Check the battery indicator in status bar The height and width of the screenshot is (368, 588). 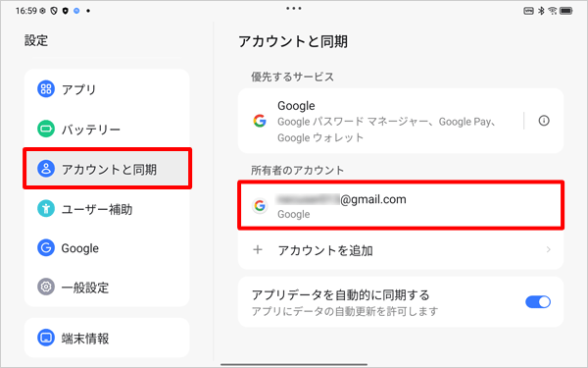tap(565, 11)
